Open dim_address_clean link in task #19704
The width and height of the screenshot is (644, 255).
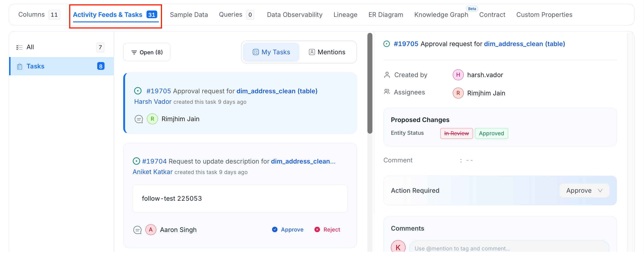coord(303,161)
